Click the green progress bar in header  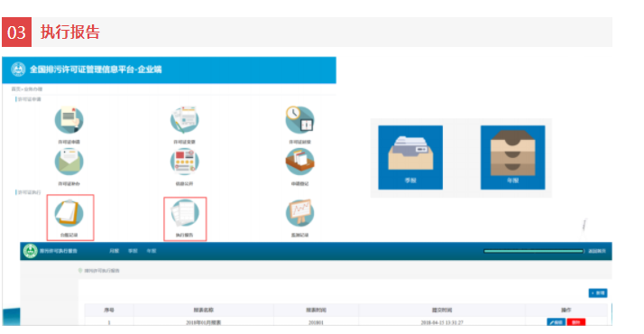point(534,251)
